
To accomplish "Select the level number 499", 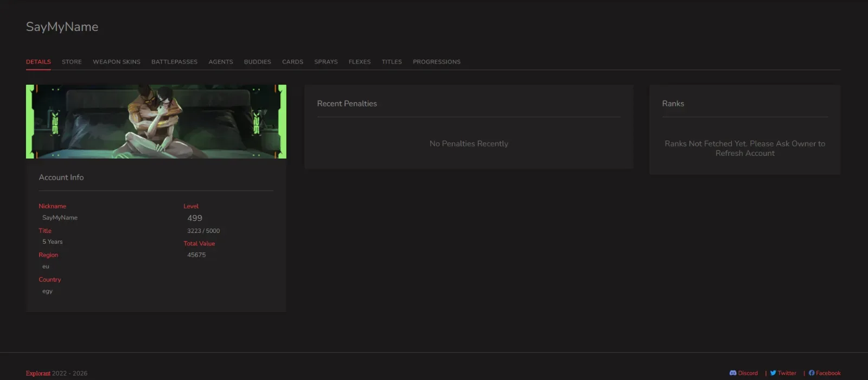I will 195,218.
